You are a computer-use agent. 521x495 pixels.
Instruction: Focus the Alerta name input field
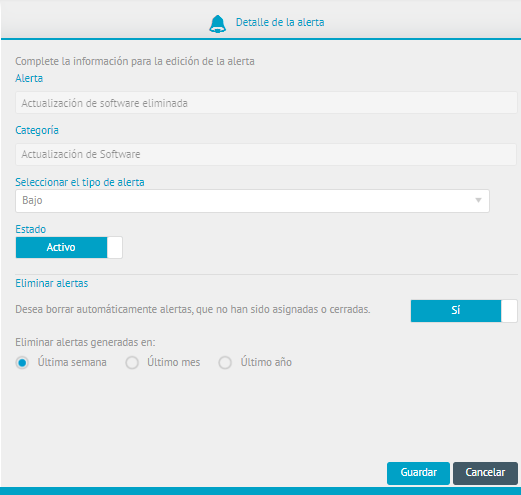(266, 103)
